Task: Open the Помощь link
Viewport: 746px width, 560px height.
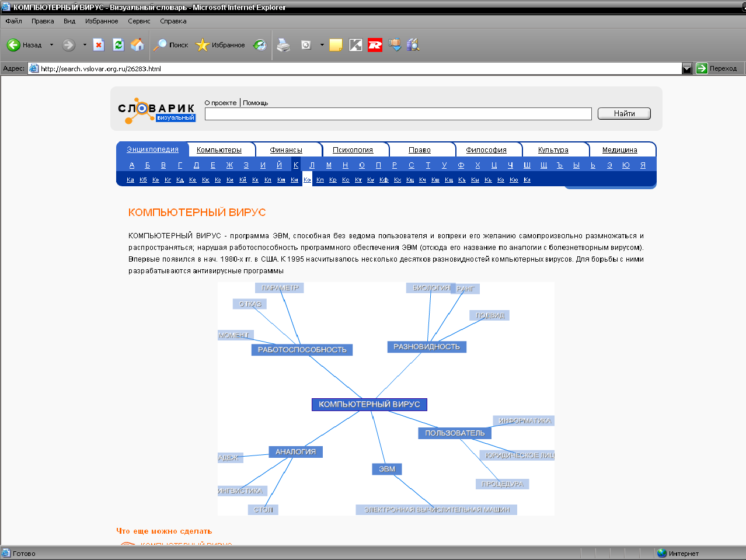Action: point(256,103)
